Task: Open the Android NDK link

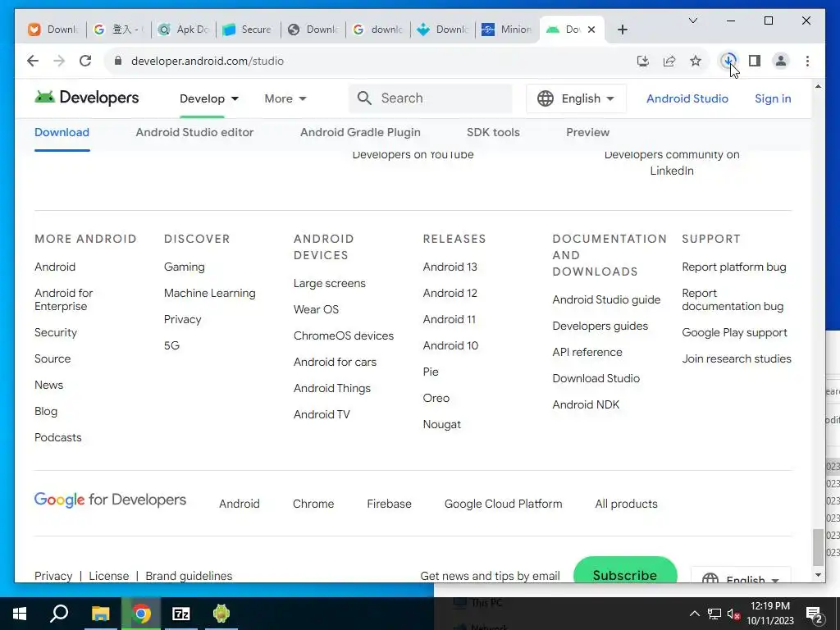Action: (586, 404)
